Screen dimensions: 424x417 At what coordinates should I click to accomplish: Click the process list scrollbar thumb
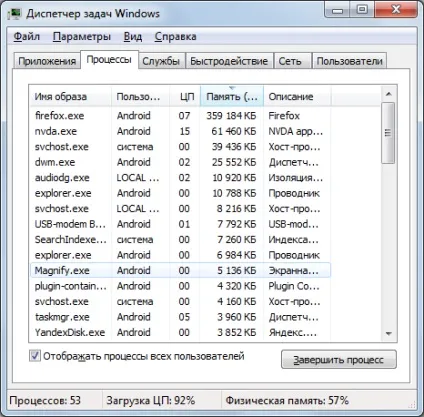[388, 133]
